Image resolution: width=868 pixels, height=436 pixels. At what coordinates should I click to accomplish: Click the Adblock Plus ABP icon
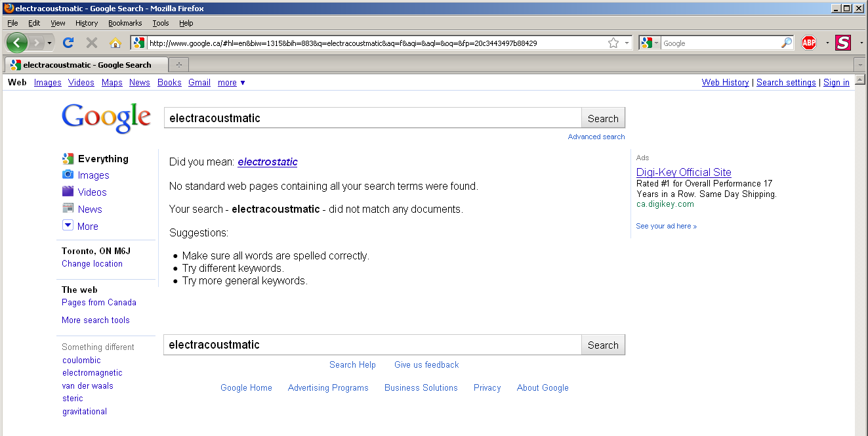[809, 43]
